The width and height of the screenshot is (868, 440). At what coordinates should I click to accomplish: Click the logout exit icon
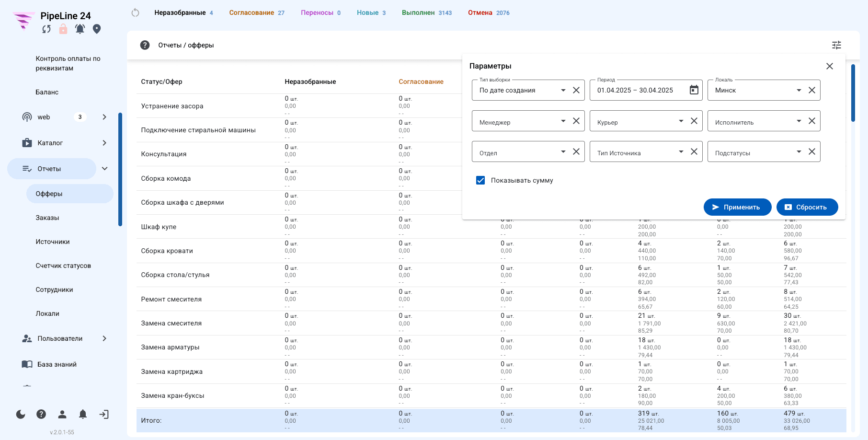(x=104, y=414)
